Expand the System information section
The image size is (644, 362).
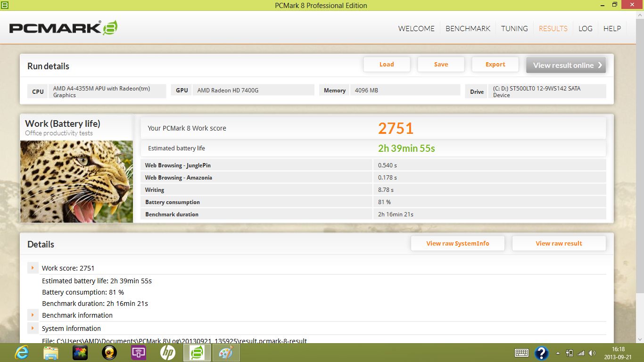click(33, 328)
